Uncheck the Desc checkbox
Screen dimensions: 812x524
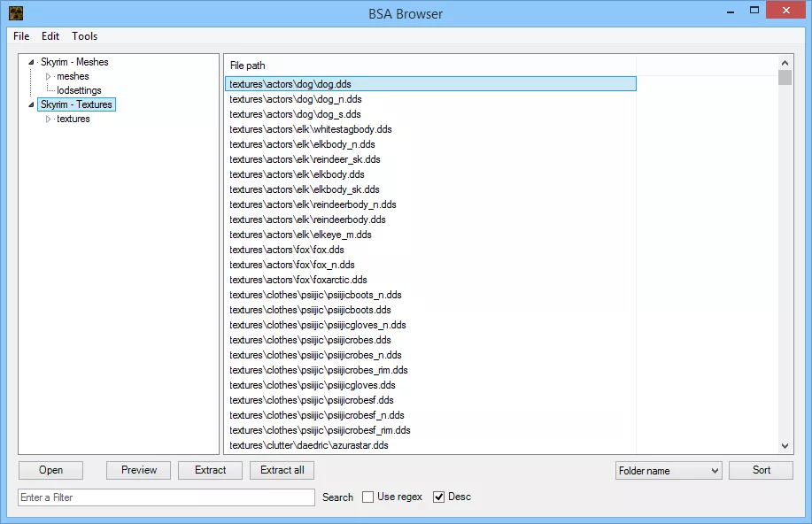pos(438,497)
